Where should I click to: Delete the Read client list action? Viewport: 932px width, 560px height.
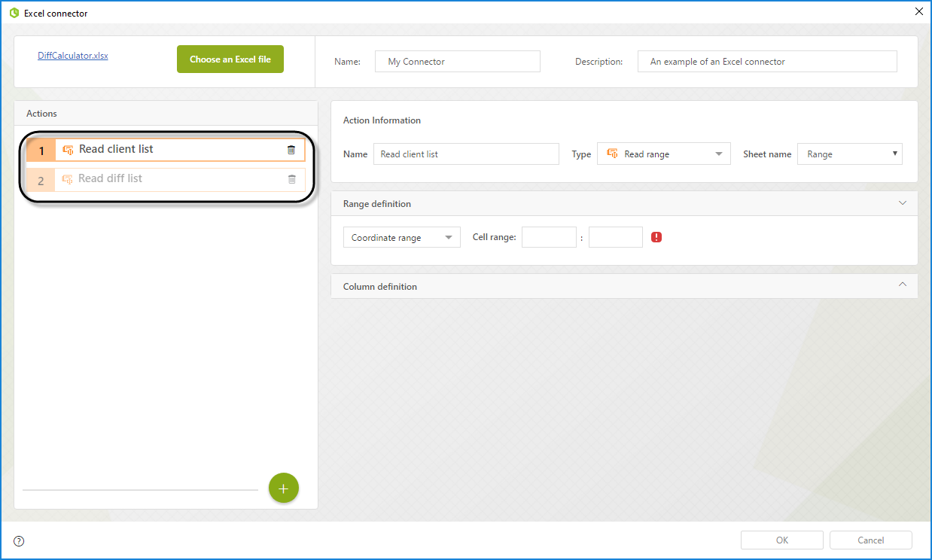291,150
